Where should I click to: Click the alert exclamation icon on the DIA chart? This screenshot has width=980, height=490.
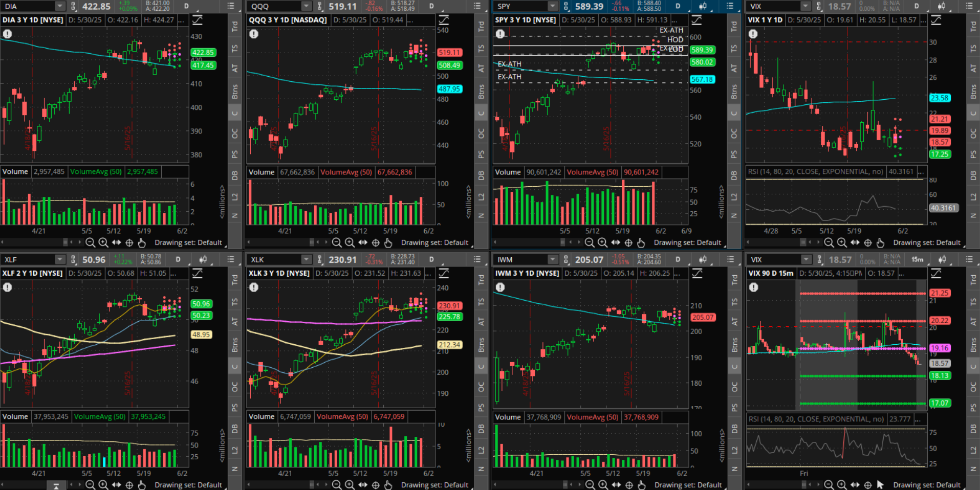click(7, 34)
